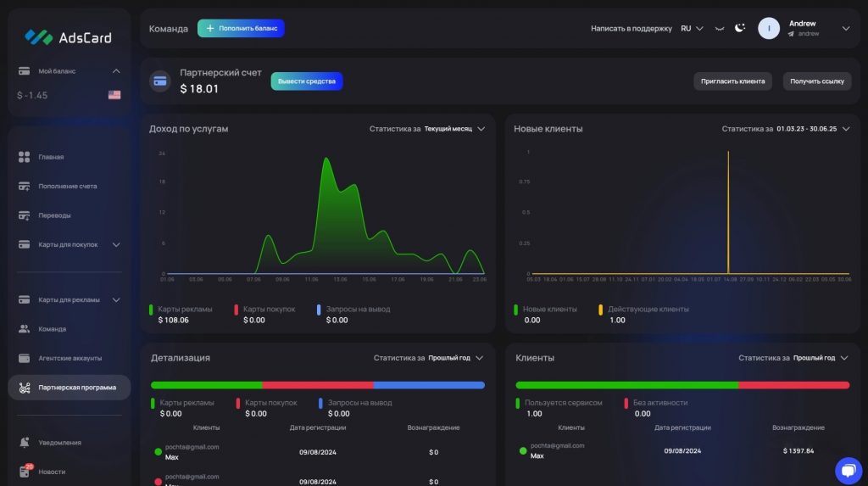Viewport: 868px width, 486px height.
Task: Click the Написать в поддержку link
Action: [x=631, y=28]
